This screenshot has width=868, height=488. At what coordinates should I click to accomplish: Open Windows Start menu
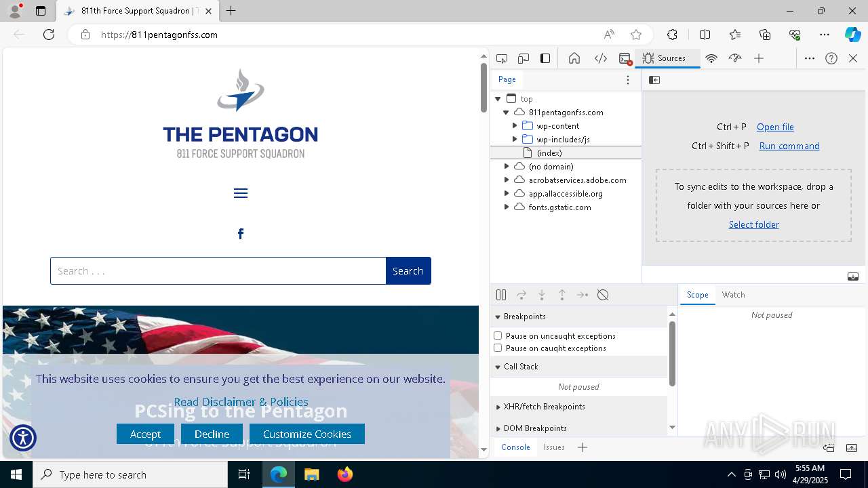coord(16,474)
